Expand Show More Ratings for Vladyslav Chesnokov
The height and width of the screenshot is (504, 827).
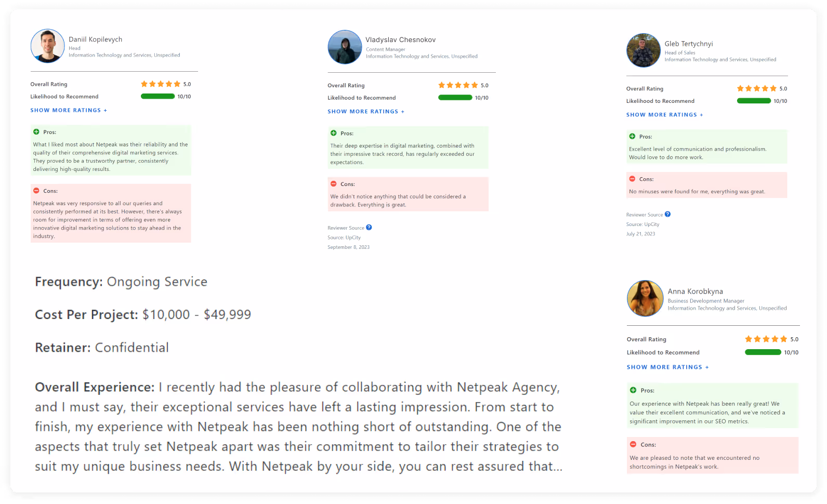click(366, 111)
